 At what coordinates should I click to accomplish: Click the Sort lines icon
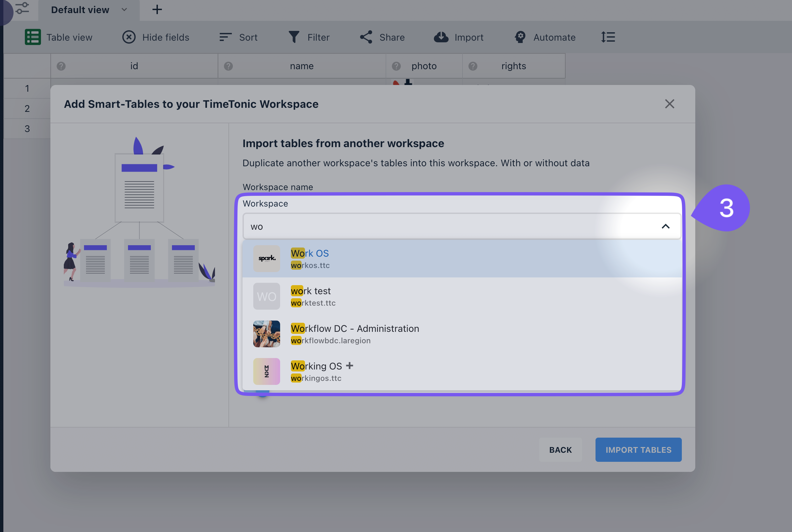click(x=225, y=37)
